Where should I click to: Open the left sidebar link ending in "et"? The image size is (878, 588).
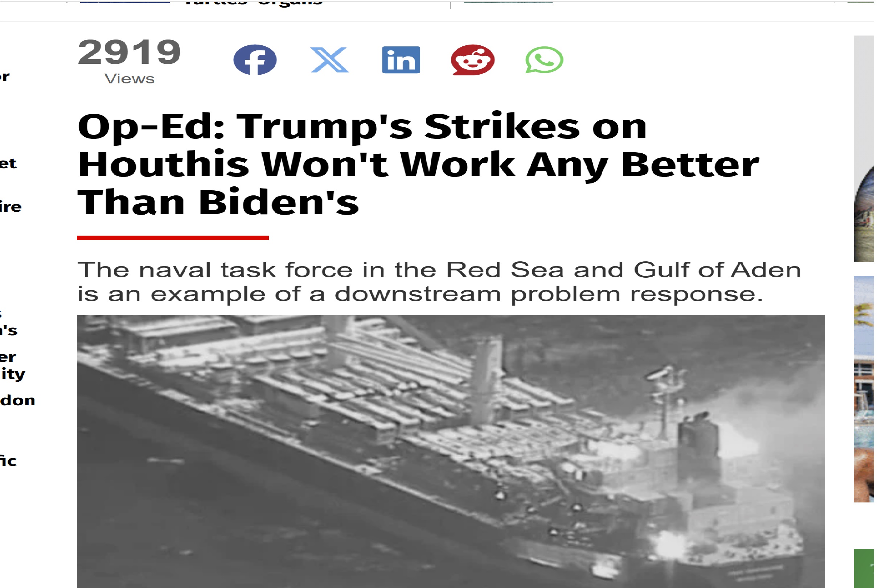point(8,163)
